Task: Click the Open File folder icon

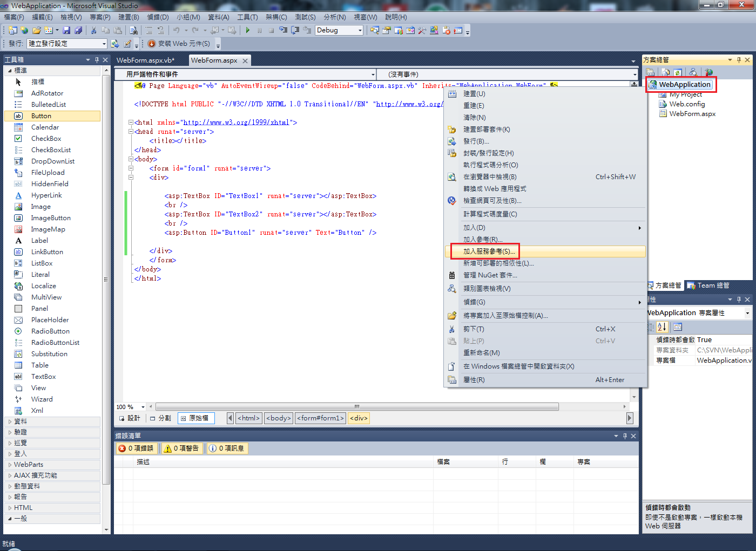Action: pyautogui.click(x=37, y=30)
